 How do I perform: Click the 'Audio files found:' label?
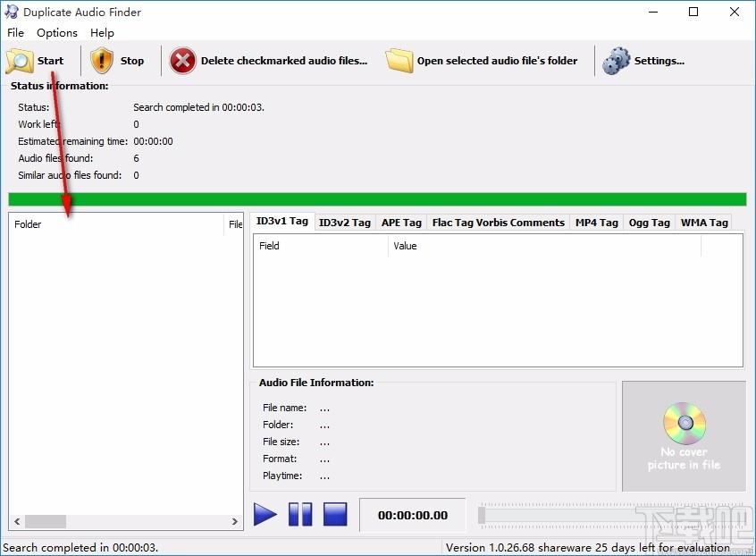pyautogui.click(x=55, y=158)
